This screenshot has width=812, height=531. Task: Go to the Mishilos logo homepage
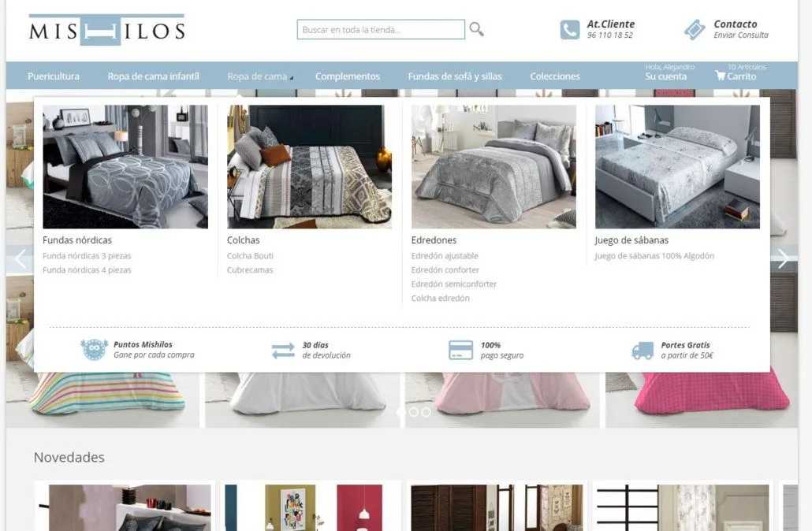(106, 29)
